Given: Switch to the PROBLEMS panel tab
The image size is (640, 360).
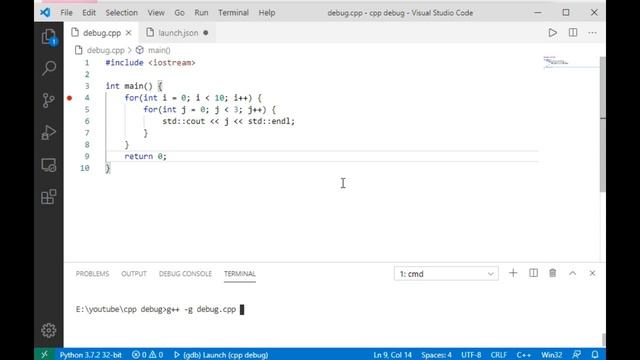Looking at the screenshot, I should 92,274.
